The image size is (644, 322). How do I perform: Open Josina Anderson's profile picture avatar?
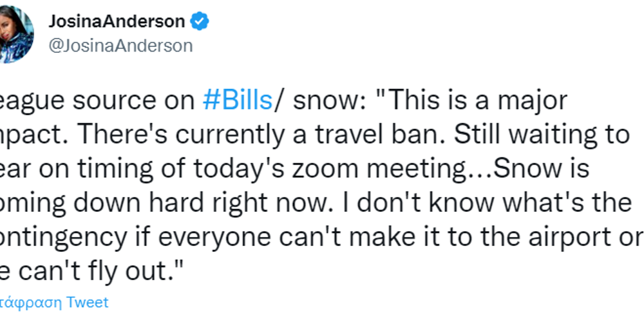click(x=15, y=34)
